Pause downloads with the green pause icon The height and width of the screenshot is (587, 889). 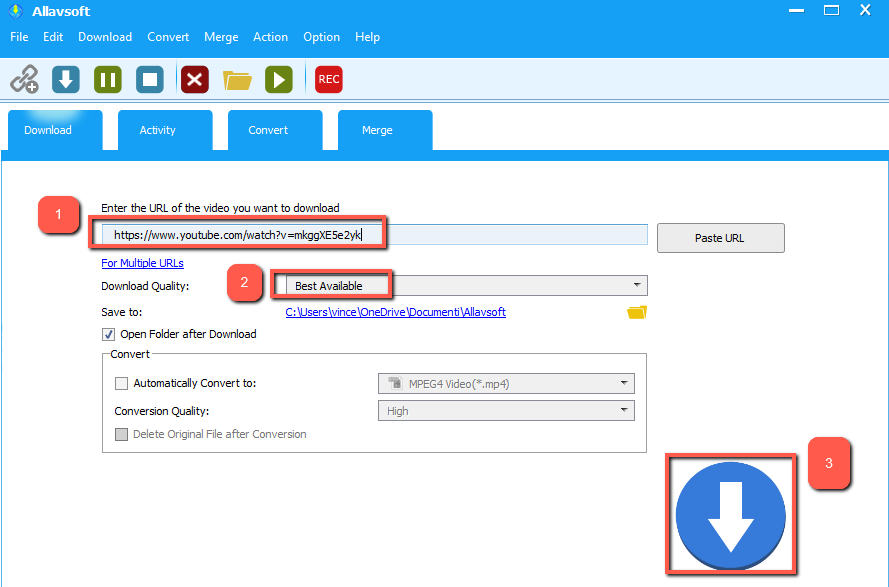point(108,79)
